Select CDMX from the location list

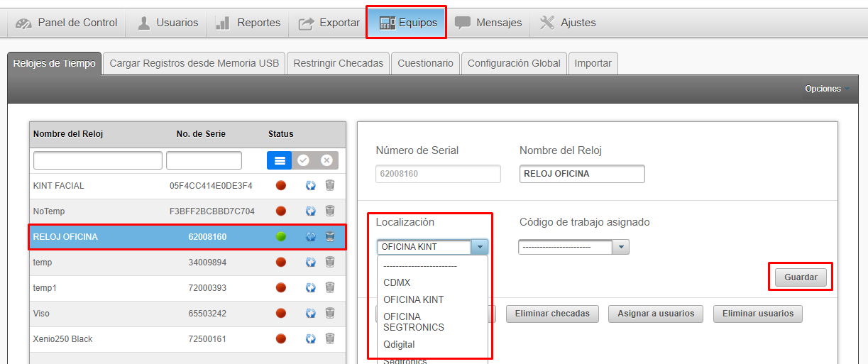pyautogui.click(x=397, y=282)
